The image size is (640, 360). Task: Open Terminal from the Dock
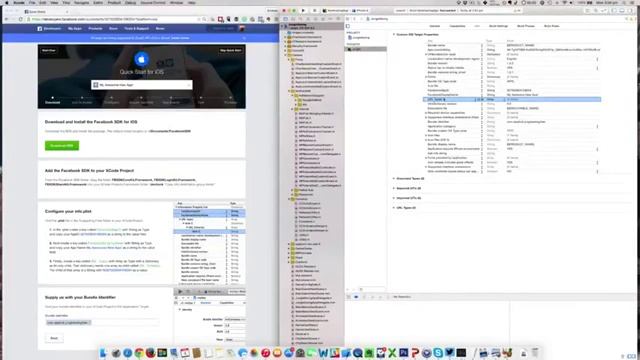click(461, 353)
